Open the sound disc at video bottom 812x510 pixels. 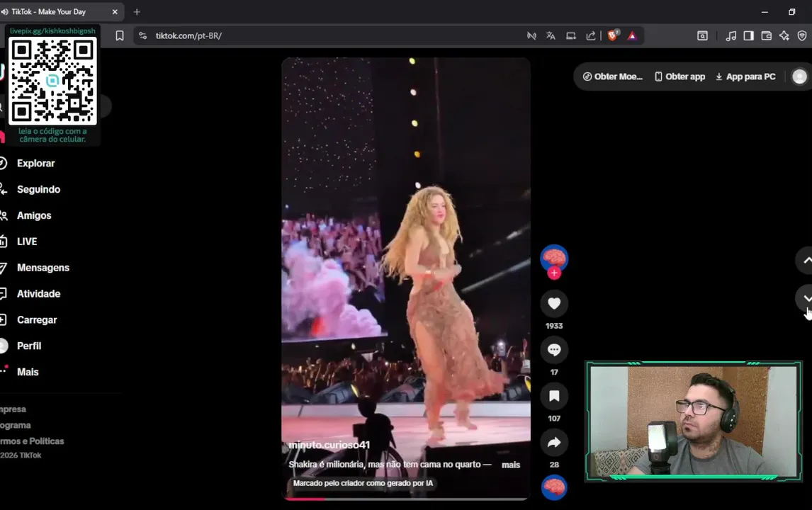click(554, 487)
